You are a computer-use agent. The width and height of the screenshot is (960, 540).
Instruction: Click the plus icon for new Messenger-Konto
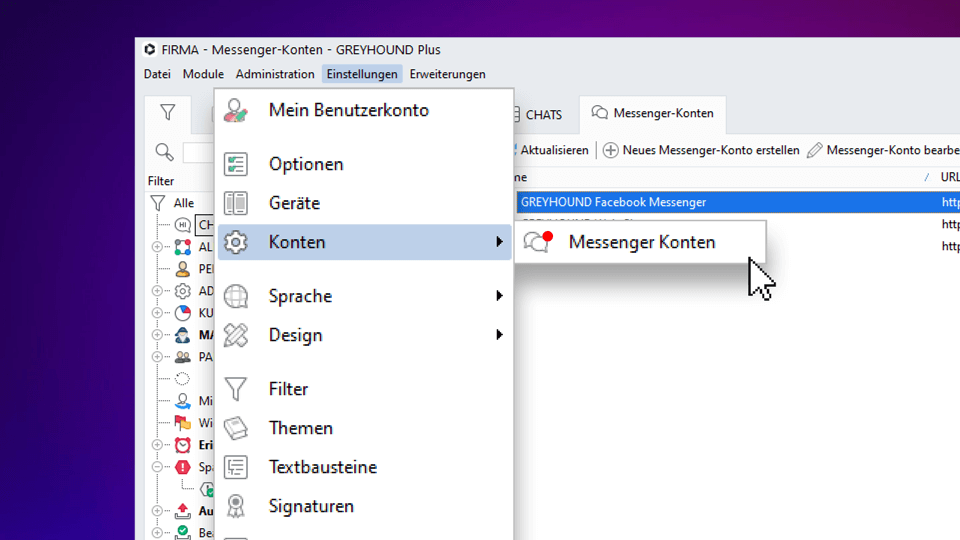[x=610, y=150]
